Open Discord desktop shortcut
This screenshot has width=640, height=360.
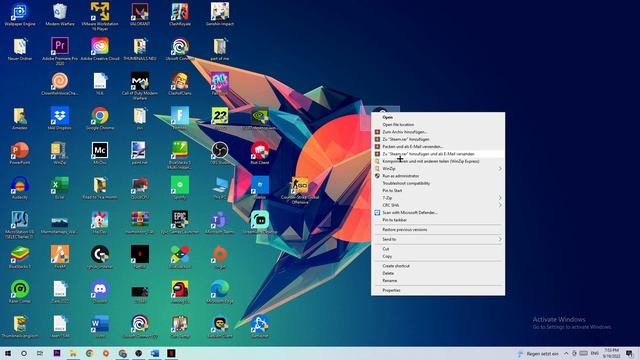tap(100, 292)
